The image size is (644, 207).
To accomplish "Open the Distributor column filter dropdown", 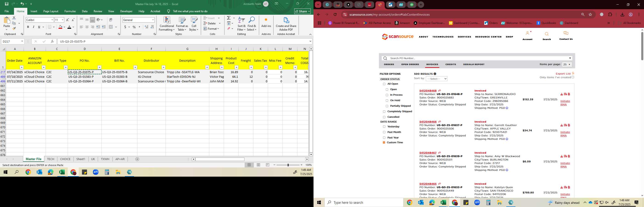I will click(x=163, y=67).
